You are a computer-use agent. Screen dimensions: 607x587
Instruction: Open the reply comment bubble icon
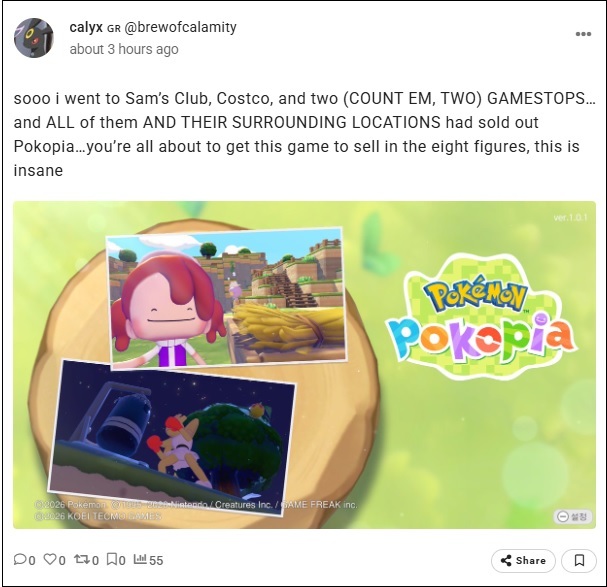coord(19,560)
